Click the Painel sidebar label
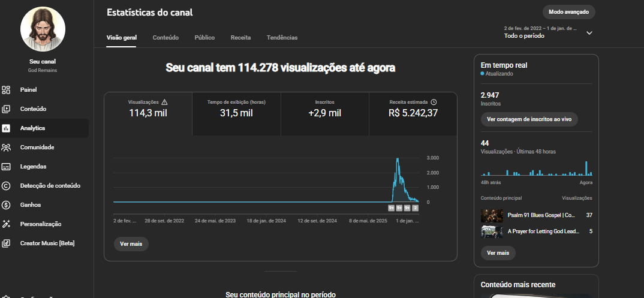The width and height of the screenshot is (644, 298). 28,90
